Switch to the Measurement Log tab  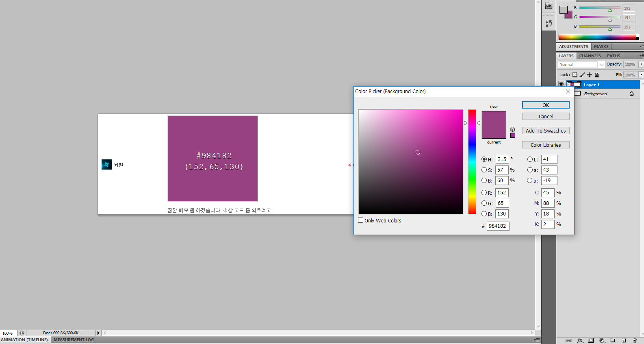(x=74, y=340)
